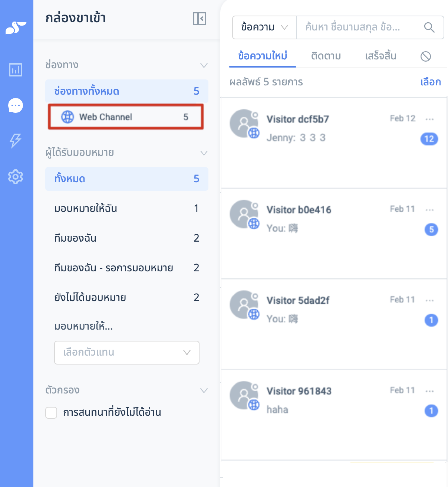Open the เลือกตัวแทน agent dropdown
This screenshot has width=448, height=487.
click(x=127, y=353)
